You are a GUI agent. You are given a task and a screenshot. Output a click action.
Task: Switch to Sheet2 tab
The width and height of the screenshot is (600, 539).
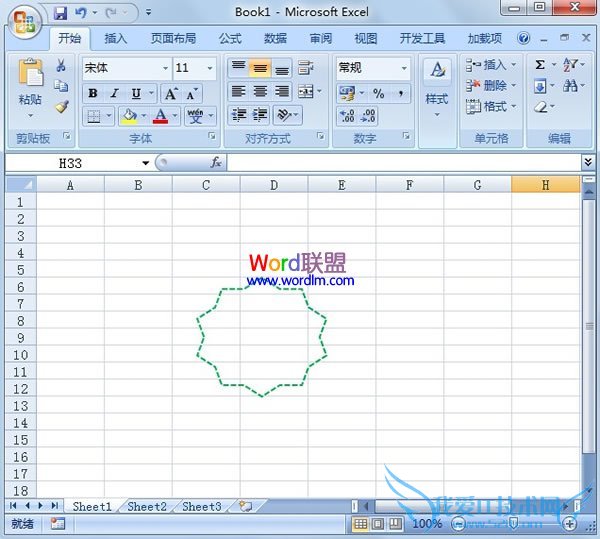147,506
